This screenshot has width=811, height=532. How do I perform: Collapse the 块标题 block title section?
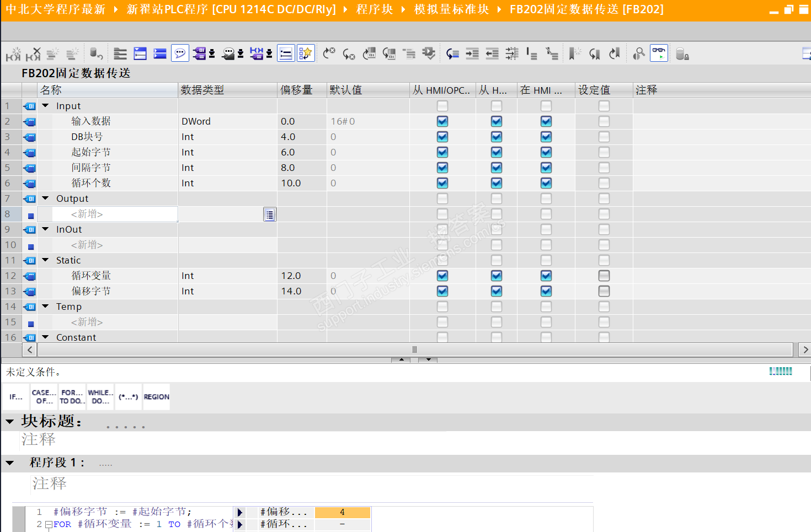click(9, 422)
